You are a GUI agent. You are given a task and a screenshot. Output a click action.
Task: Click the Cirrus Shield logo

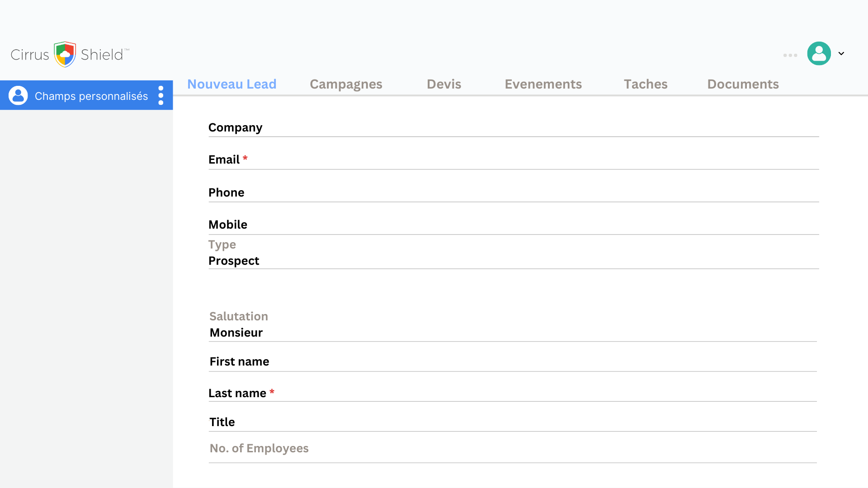[x=70, y=54]
